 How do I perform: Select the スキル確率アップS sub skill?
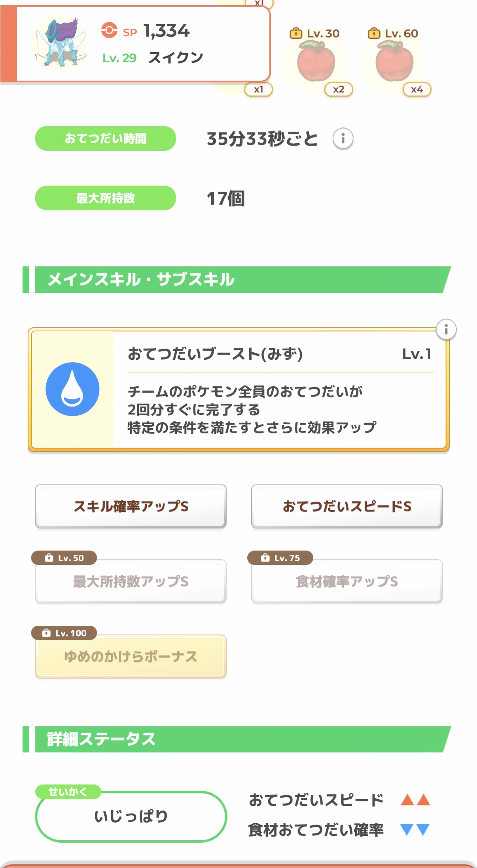pos(131,506)
